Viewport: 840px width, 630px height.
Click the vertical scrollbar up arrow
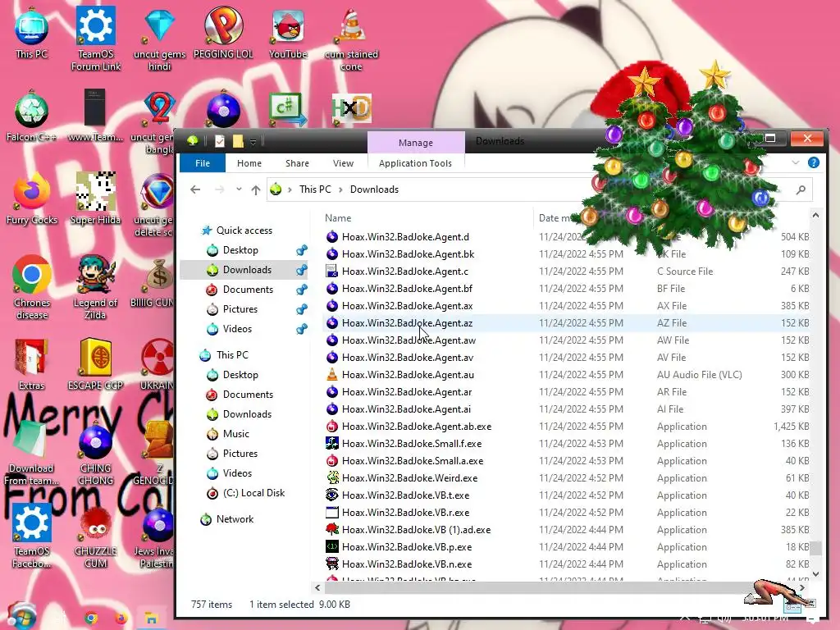tap(815, 216)
